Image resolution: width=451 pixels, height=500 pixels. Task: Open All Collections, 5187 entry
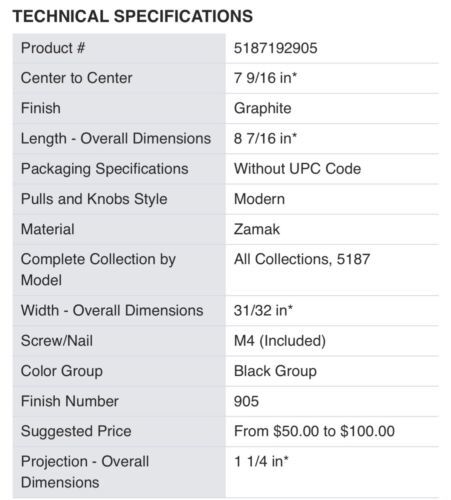302,259
